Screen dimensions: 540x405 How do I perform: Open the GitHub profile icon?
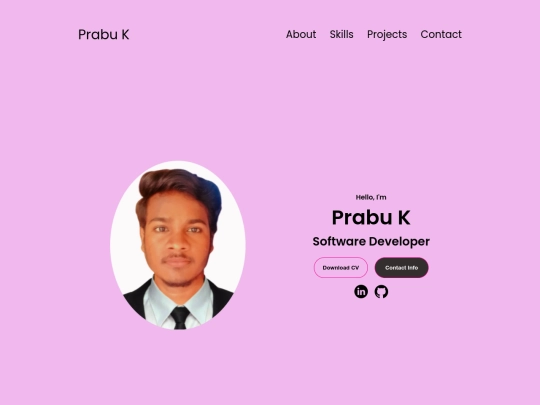pyautogui.click(x=381, y=292)
